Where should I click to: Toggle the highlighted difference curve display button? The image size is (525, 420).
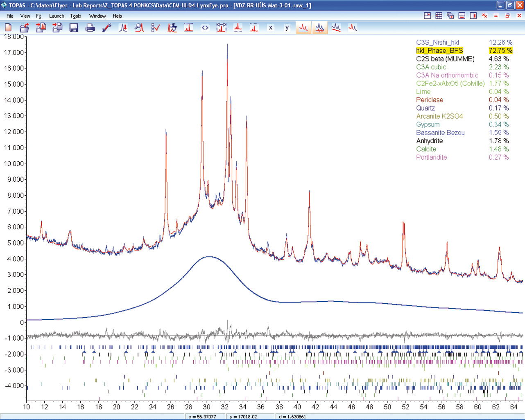click(x=319, y=28)
